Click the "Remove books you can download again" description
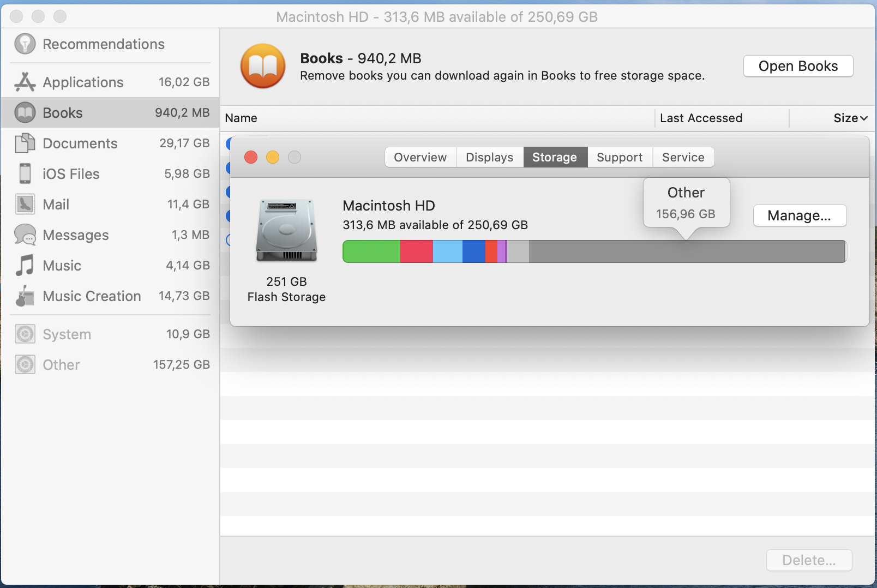This screenshot has height=588, width=877. (x=502, y=76)
